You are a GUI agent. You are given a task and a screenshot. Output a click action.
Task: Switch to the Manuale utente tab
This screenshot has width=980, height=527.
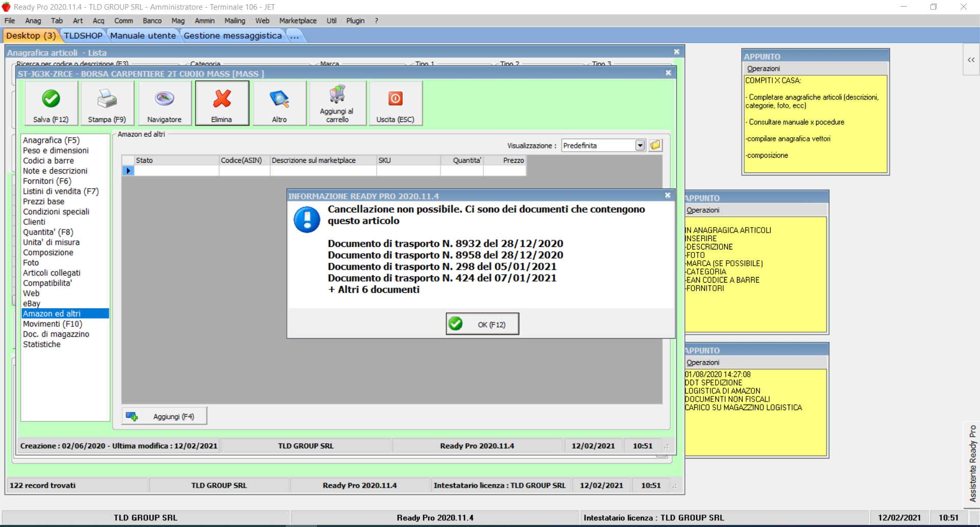coord(143,36)
